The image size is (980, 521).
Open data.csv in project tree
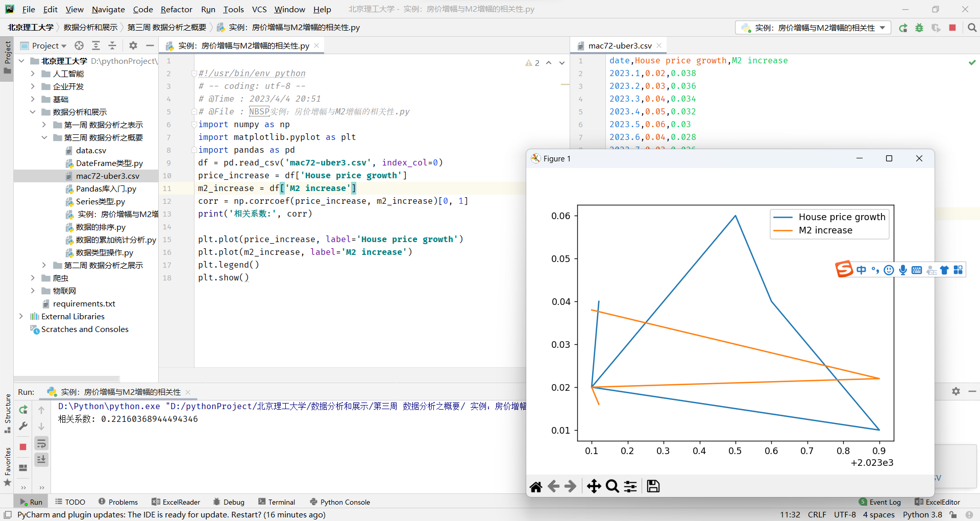pyautogui.click(x=91, y=150)
